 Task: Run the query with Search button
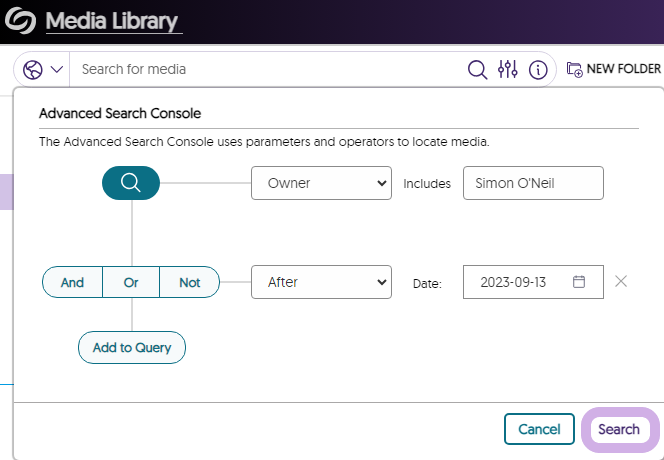coord(619,429)
